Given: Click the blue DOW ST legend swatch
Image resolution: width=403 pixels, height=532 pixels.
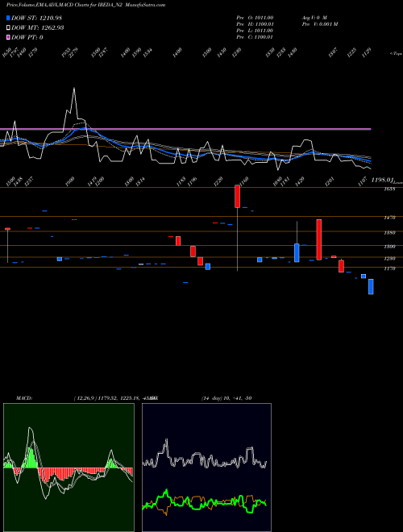Looking at the screenshot, I should click(x=8, y=18).
